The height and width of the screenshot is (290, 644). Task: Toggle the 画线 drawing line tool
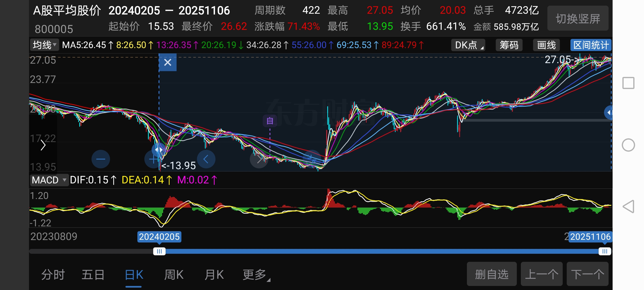coord(546,45)
